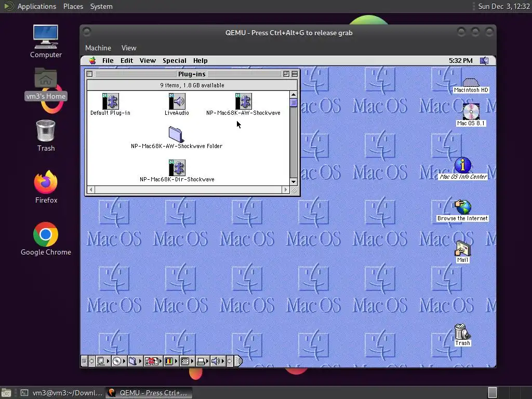Select the LiveAudio plug-in icon
Screen dimensions: 532x399
click(177, 101)
